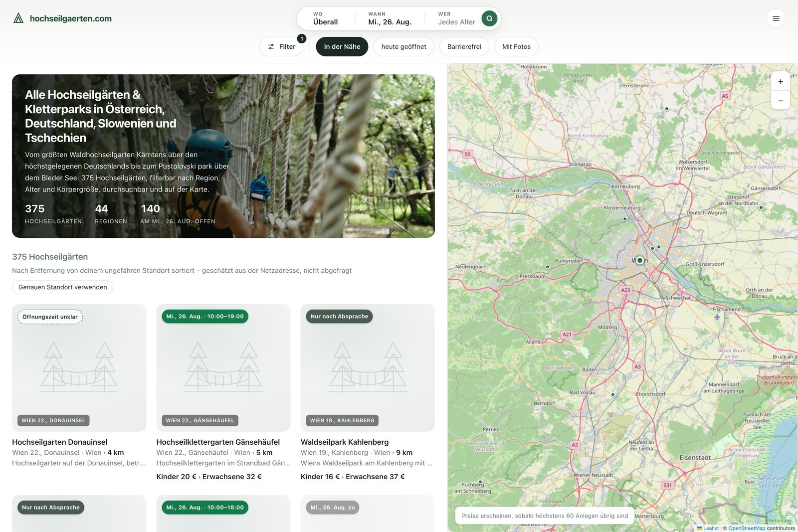Screen dimensions: 798x532
Task: Click the Kinder 16 € · Erwachsene 37 € price
Action: click(x=353, y=477)
